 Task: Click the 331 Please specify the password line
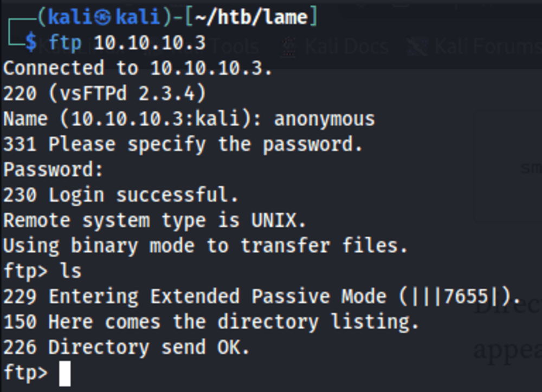click(183, 144)
